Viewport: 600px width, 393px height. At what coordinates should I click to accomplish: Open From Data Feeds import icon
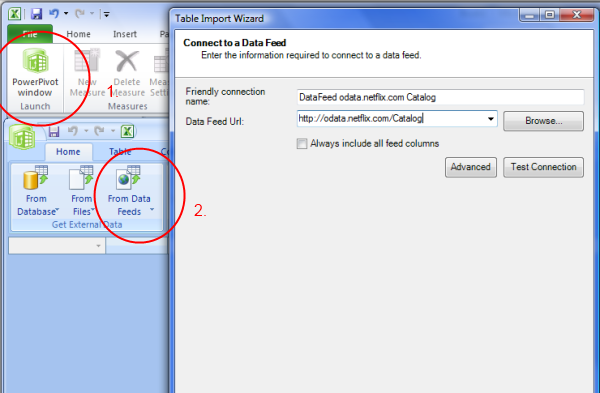pos(129,178)
